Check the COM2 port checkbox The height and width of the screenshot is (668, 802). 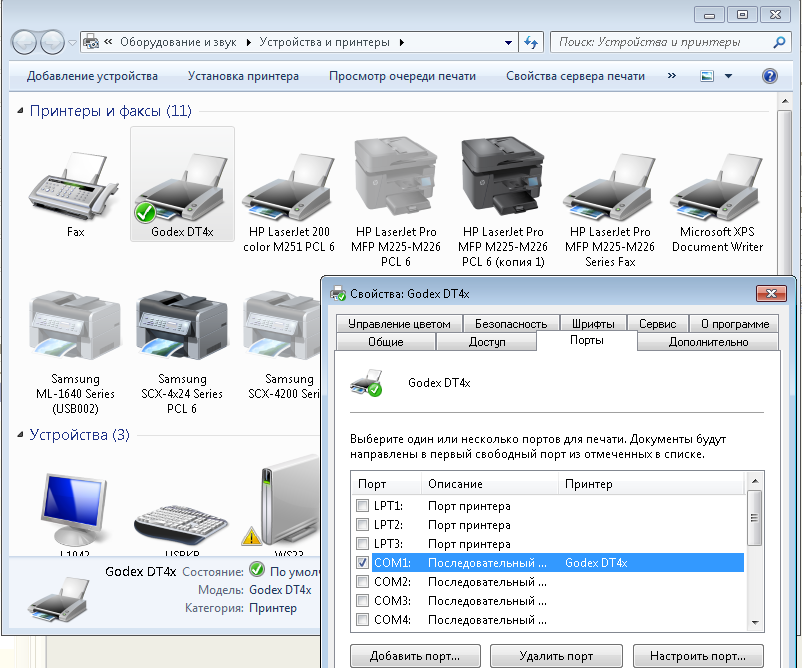(x=362, y=582)
